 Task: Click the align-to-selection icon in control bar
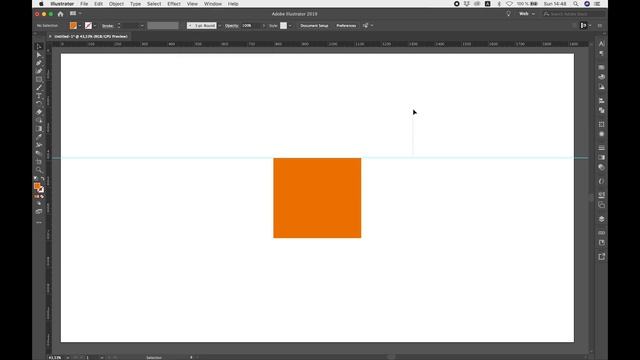[x=366, y=26]
